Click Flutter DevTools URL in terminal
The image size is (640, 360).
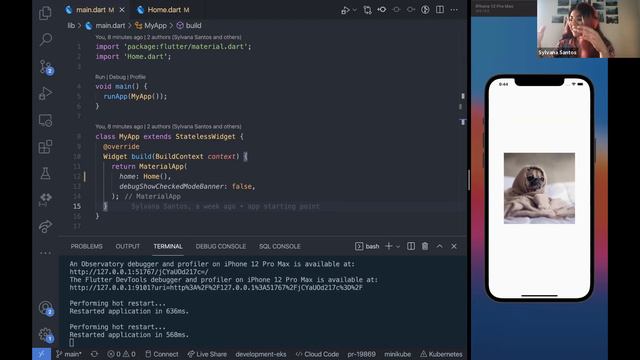[x=216, y=287]
